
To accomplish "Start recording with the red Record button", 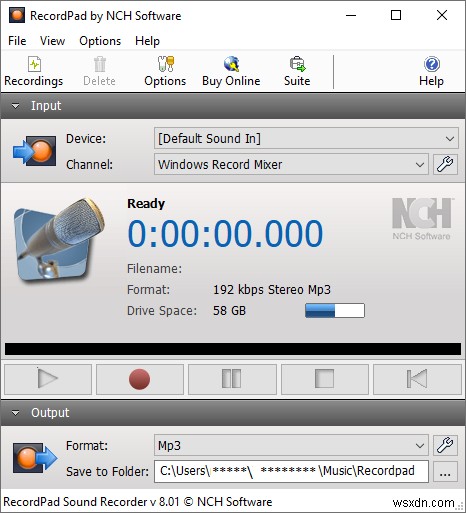I will click(140, 379).
